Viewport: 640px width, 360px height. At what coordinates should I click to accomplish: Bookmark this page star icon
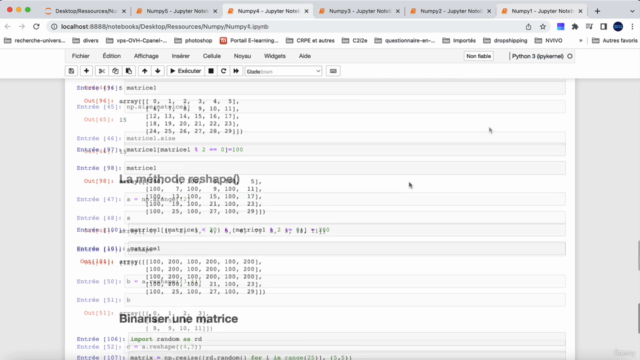tap(543, 27)
